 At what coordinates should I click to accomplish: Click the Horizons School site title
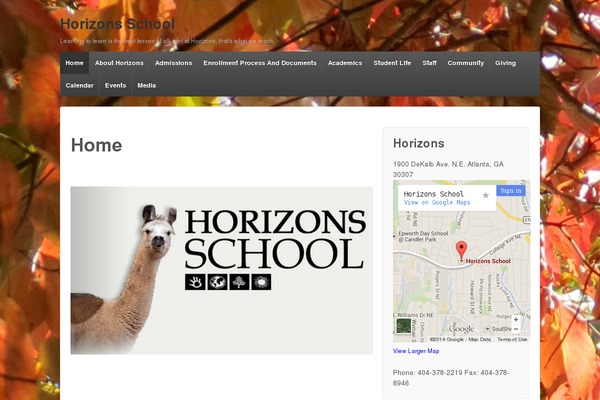[x=117, y=24]
